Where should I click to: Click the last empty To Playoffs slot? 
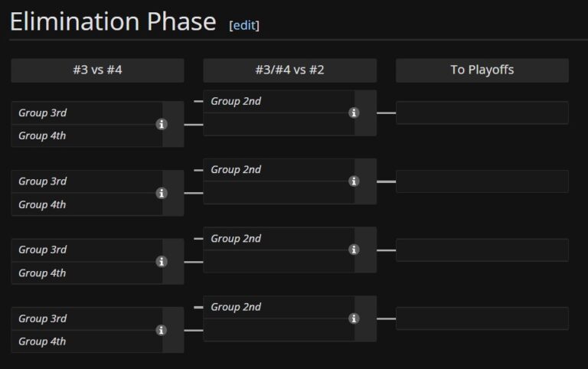pyautogui.click(x=482, y=318)
